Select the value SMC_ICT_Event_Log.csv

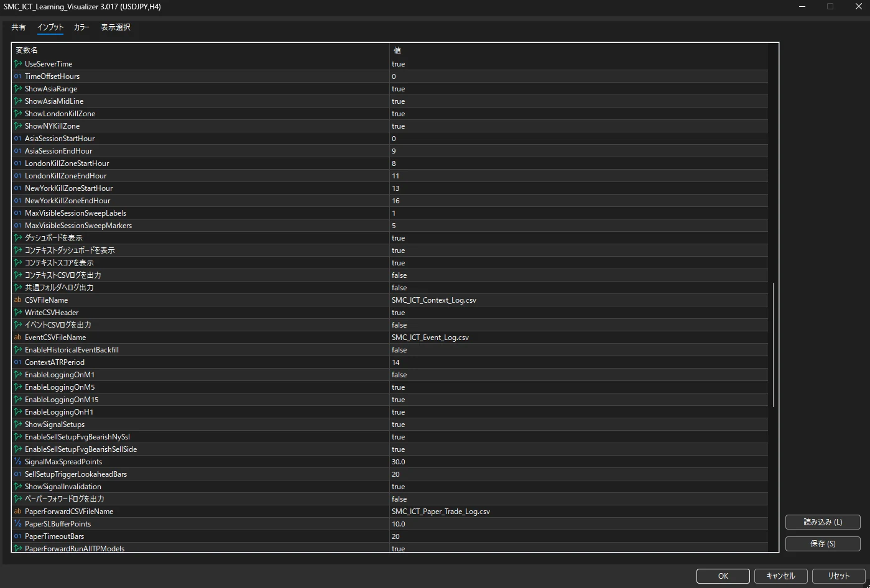click(430, 338)
